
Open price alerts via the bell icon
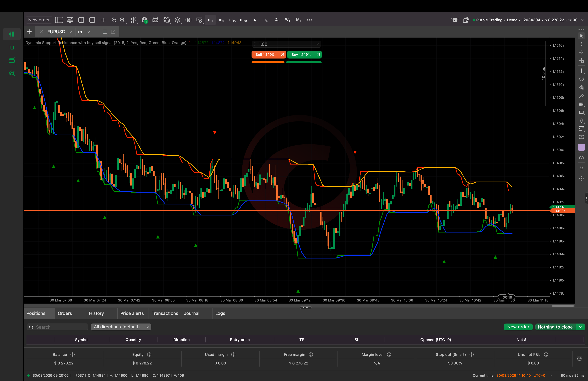pos(581,168)
